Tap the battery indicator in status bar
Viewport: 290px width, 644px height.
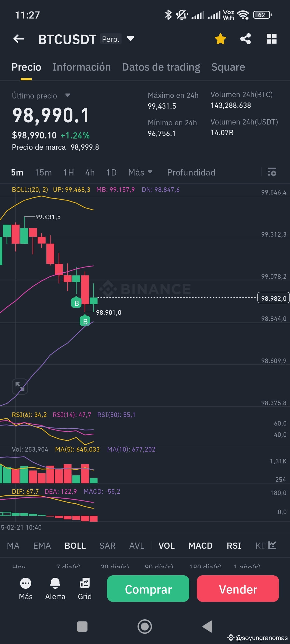(262, 15)
